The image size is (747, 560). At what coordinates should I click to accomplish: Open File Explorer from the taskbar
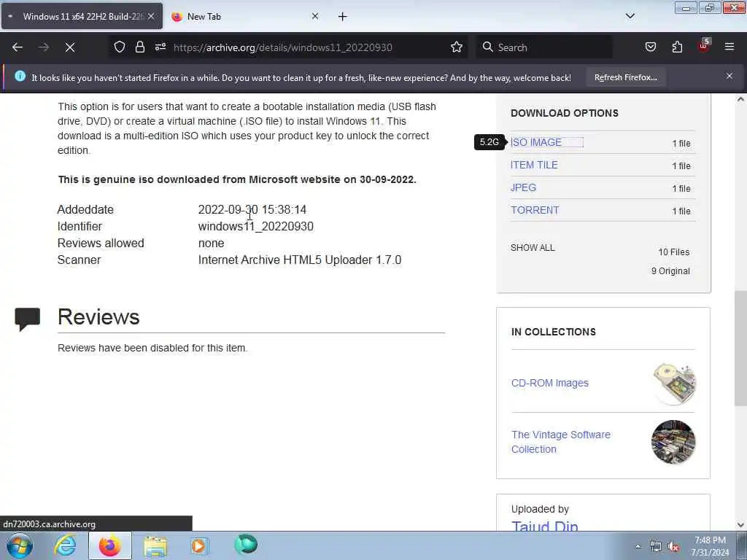click(155, 545)
